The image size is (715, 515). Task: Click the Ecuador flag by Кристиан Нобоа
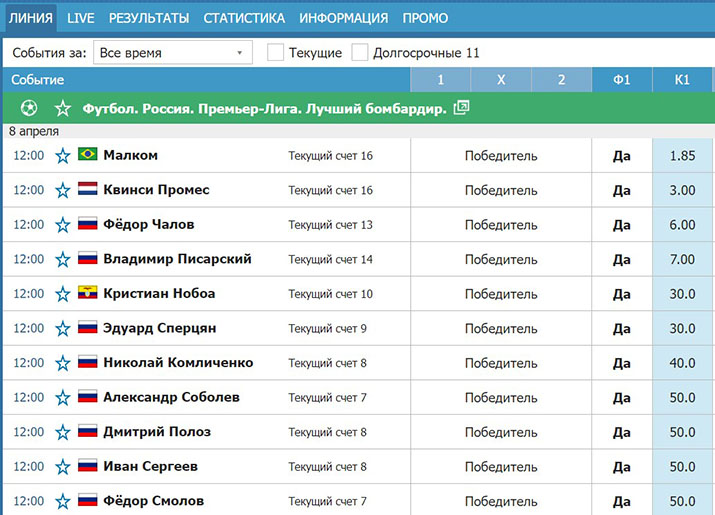[x=88, y=292]
